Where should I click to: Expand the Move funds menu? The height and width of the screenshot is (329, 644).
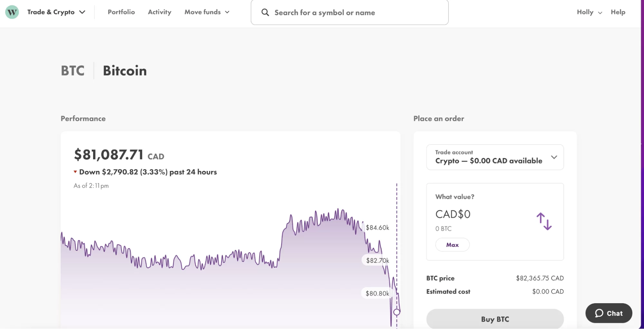(x=207, y=12)
